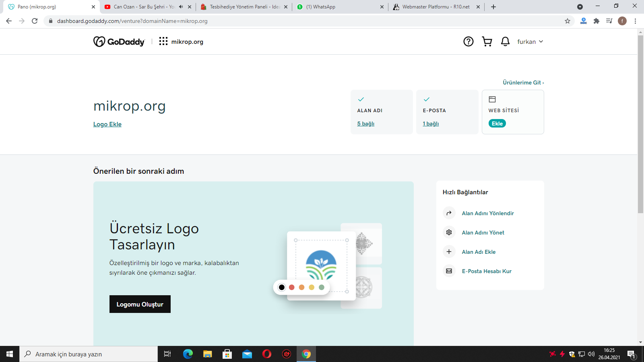
Task: Click the Alan Adını Yönlendir arrow icon
Action: point(449,213)
